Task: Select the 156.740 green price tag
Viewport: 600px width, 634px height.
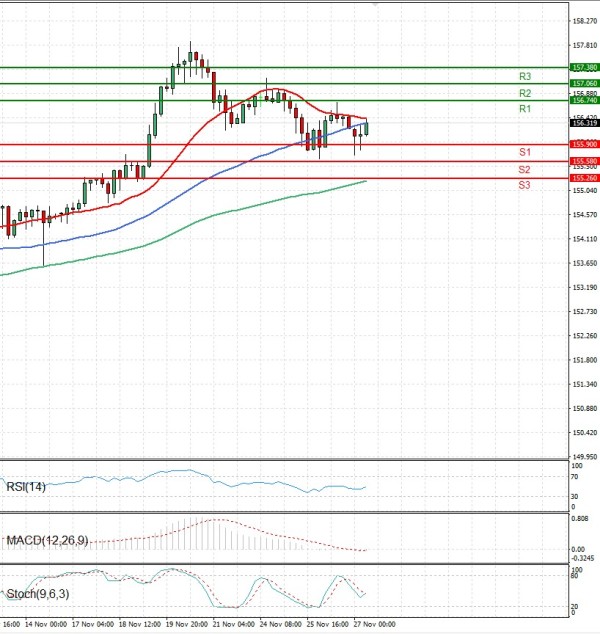Action: click(x=583, y=100)
